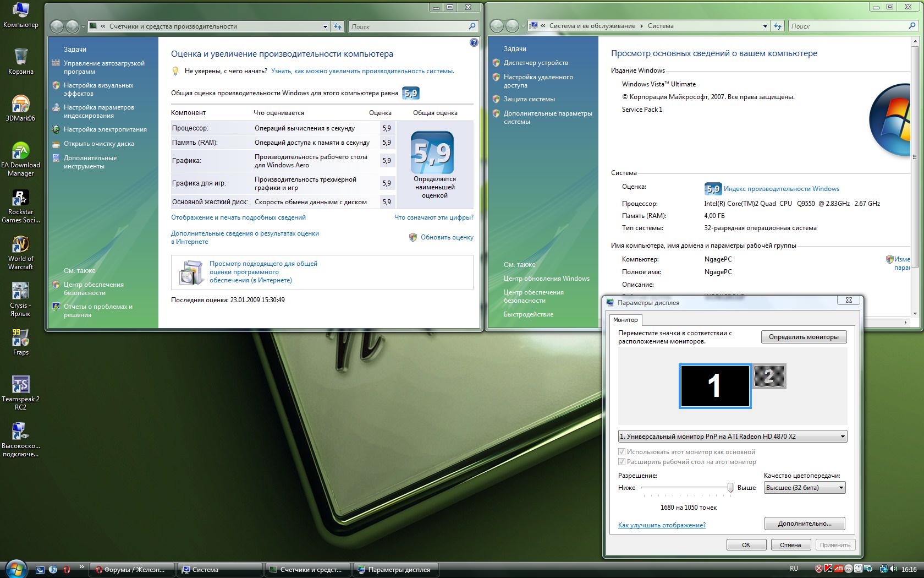Click the Opera quick launch icon
Image resolution: width=924 pixels, height=578 pixels.
tap(67, 570)
